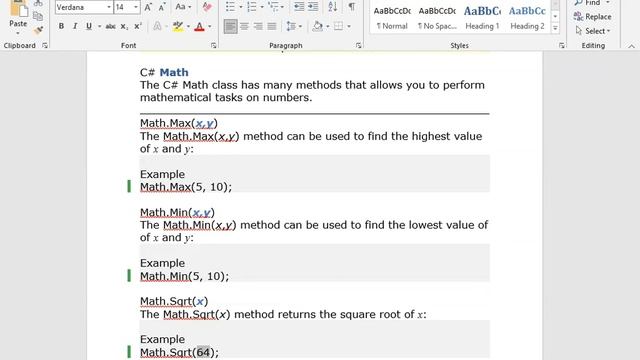Select Center paragraph alignment

(x=244, y=27)
